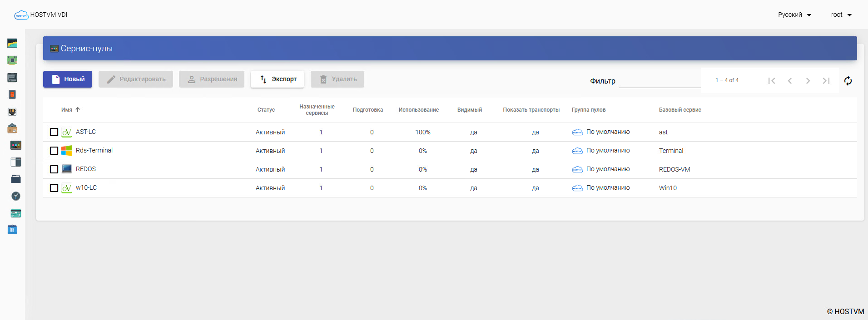
Task: Open the dark folder sidebar icon
Action: 16,179
